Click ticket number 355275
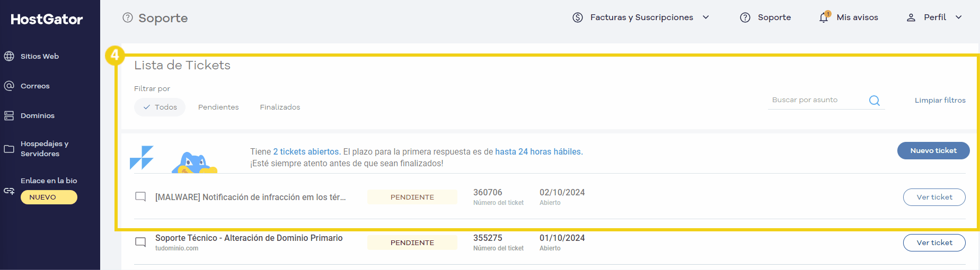Viewport: 980px width, 270px height. pos(488,238)
